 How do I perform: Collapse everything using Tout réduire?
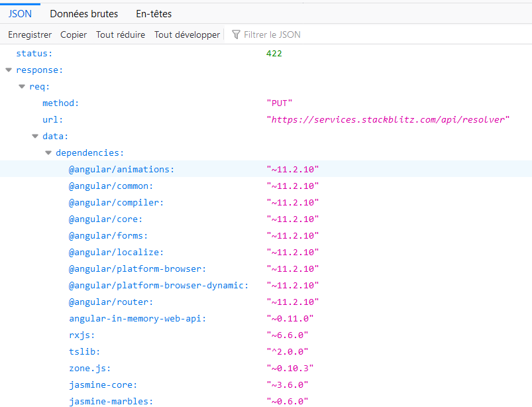[121, 34]
